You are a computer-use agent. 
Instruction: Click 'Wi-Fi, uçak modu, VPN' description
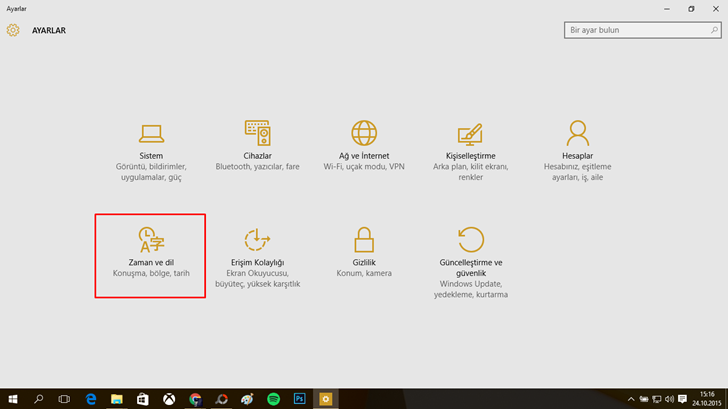pyautogui.click(x=364, y=167)
